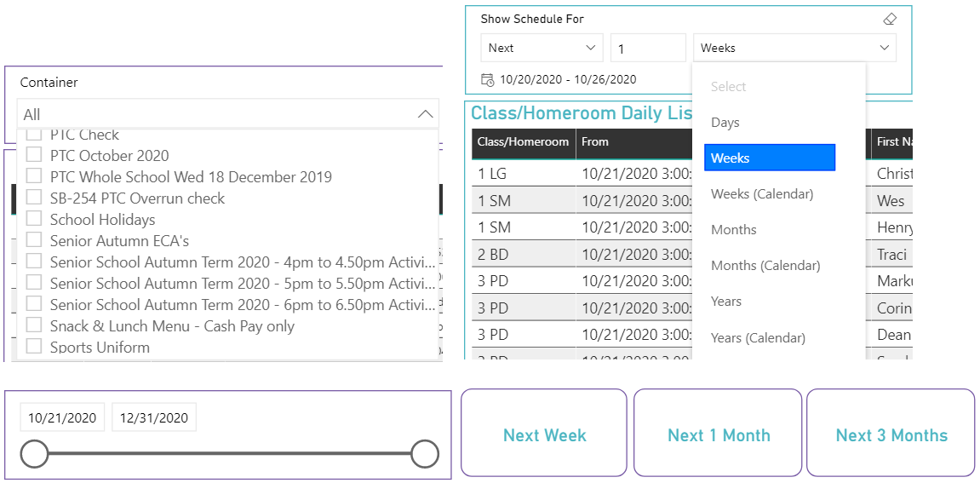Tick Snack & Lunch Menu - Cash Pay only
This screenshot has width=980, height=483.
(x=34, y=325)
